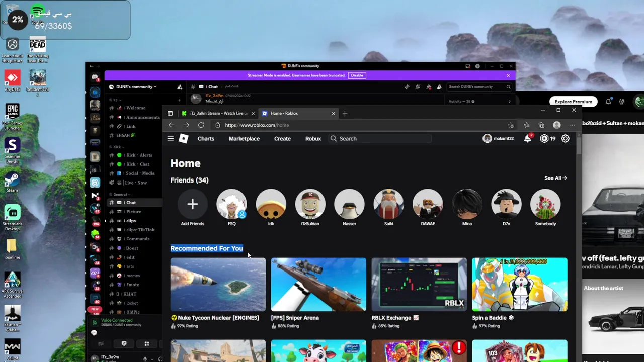644x362 pixels.
Task: Dismiss Streamer Mode banner
Action: coord(508,75)
